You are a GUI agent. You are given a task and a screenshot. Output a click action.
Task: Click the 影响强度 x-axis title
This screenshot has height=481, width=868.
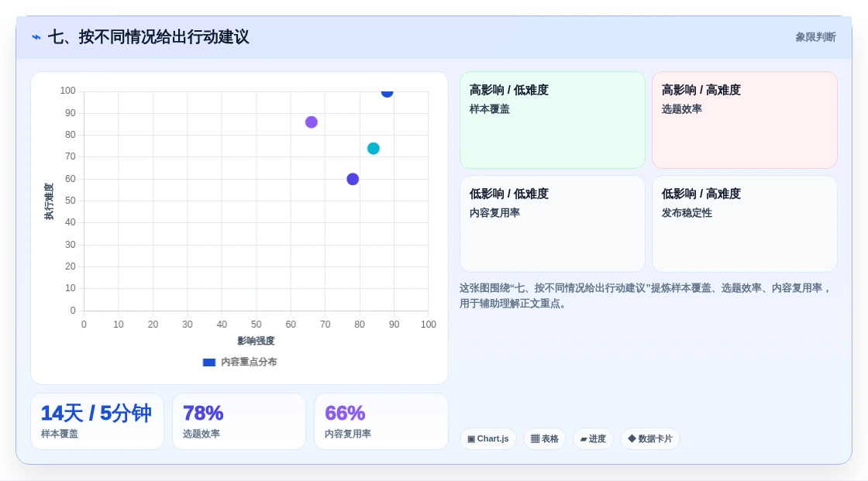coord(256,341)
